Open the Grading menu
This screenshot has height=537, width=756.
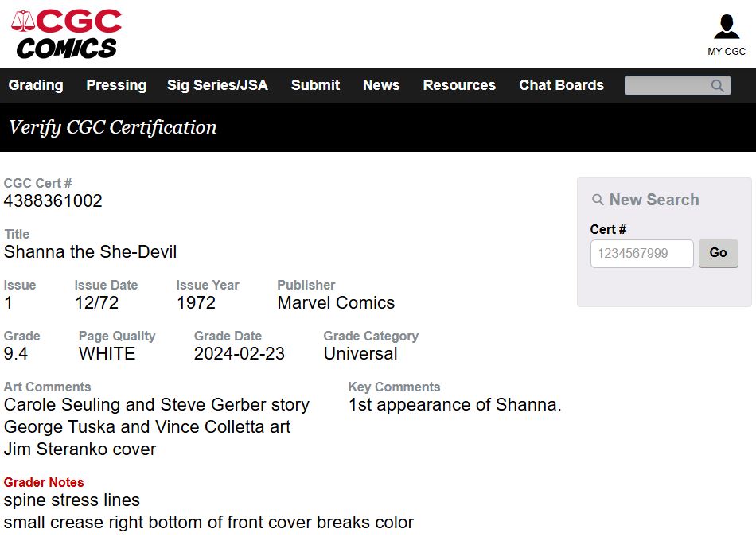coord(36,85)
